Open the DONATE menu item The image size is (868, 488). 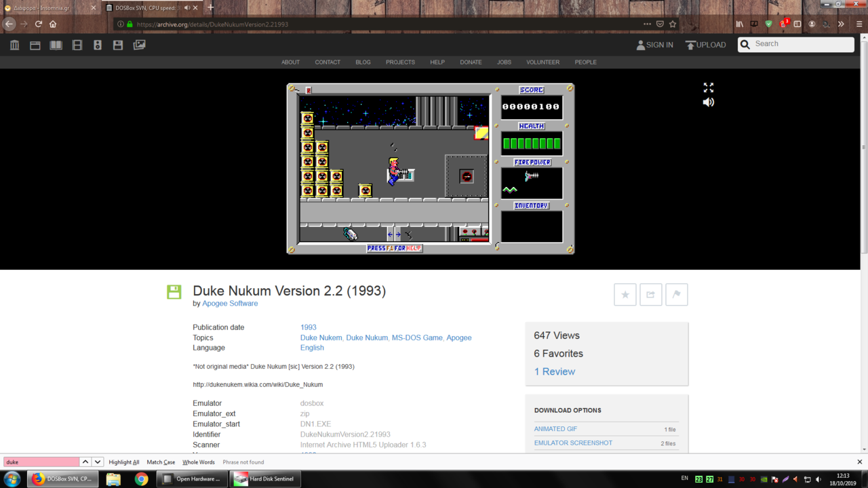tap(471, 62)
